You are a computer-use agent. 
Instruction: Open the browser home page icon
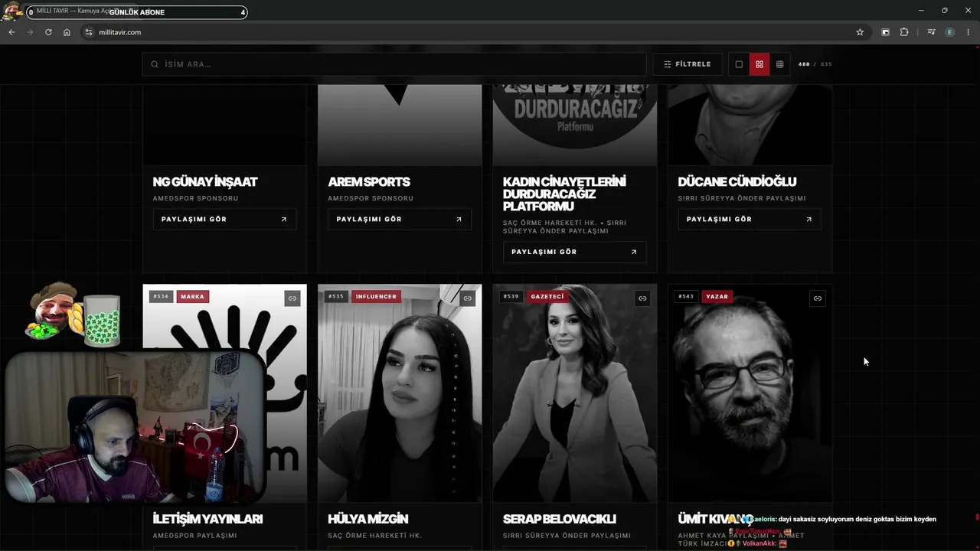67,32
